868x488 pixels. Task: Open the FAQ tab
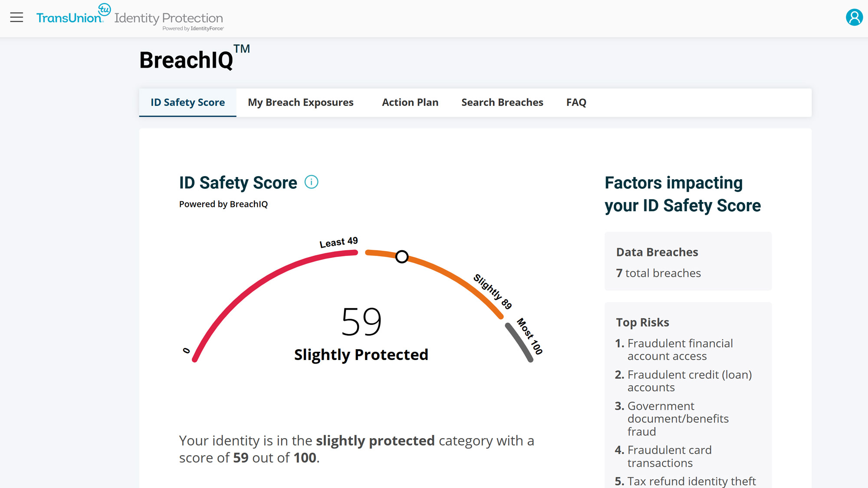pos(576,102)
